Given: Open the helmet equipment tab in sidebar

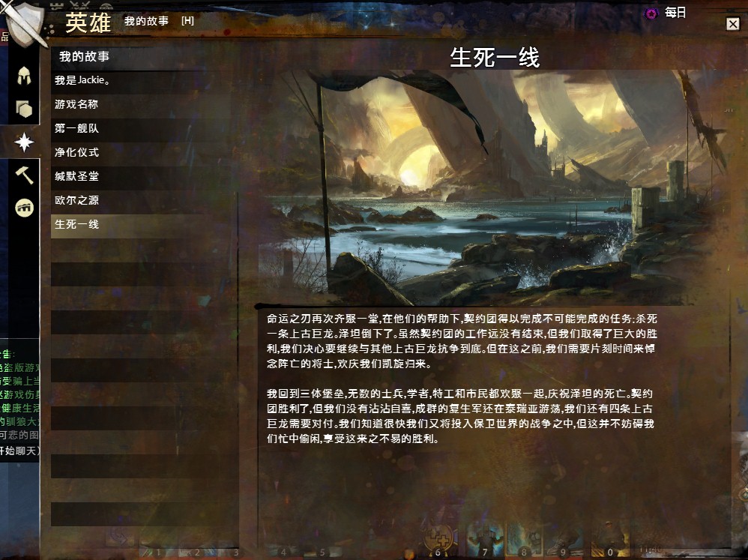Looking at the screenshot, I should pos(24,76).
